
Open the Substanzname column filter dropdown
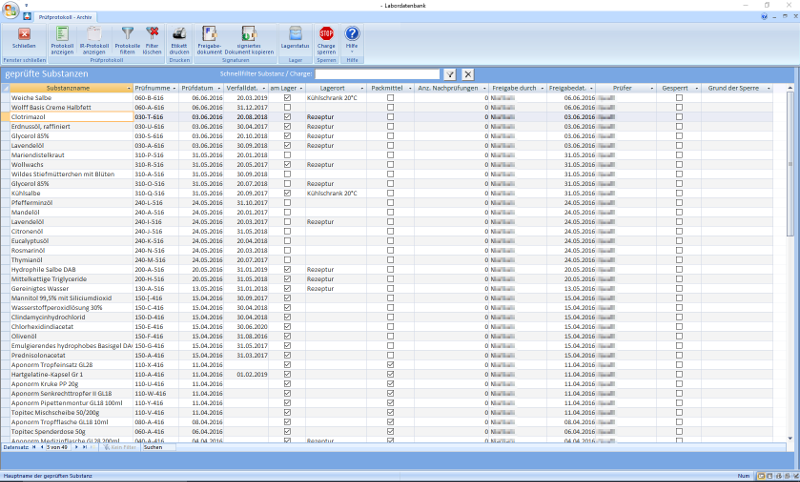tap(129, 89)
